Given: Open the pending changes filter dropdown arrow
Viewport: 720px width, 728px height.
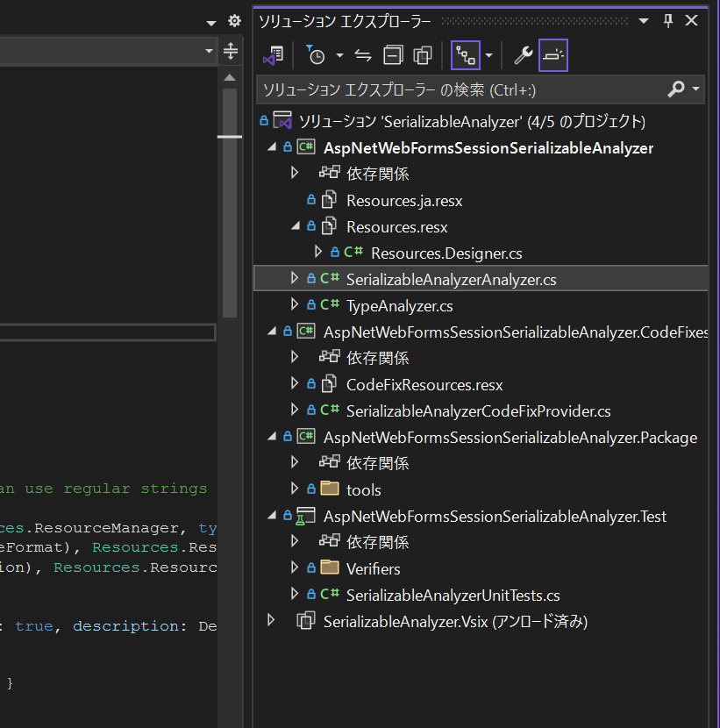Looking at the screenshot, I should coord(339,56).
